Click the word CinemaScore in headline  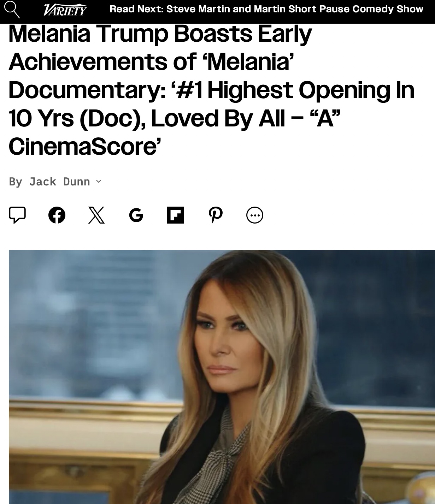click(x=82, y=147)
